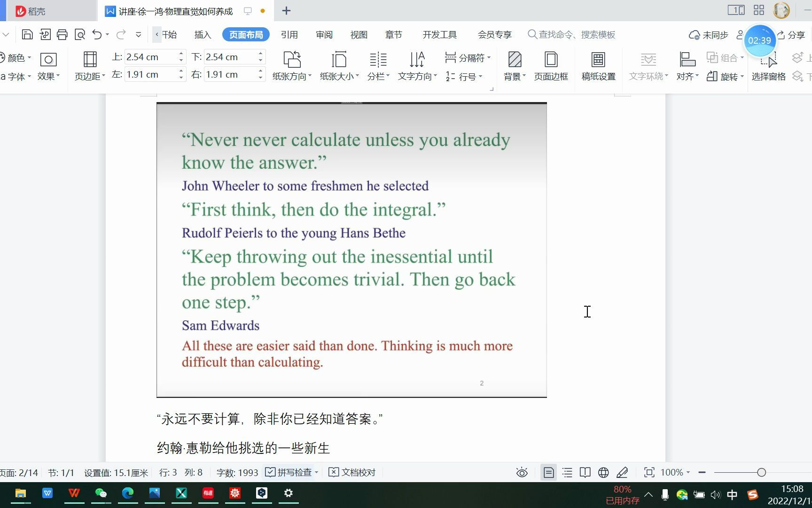
Task: Click page border (页面边框) button
Action: click(551, 66)
